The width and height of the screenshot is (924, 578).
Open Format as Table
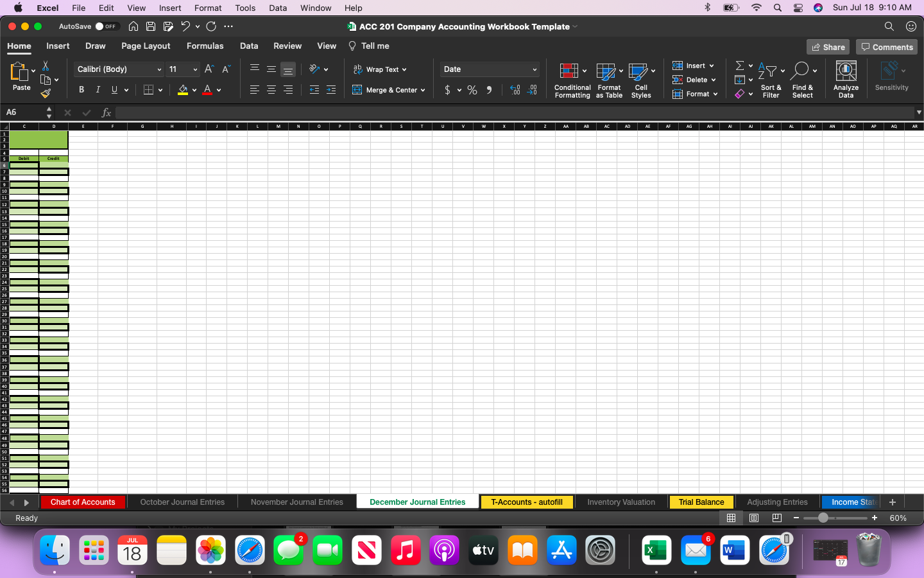pyautogui.click(x=609, y=80)
